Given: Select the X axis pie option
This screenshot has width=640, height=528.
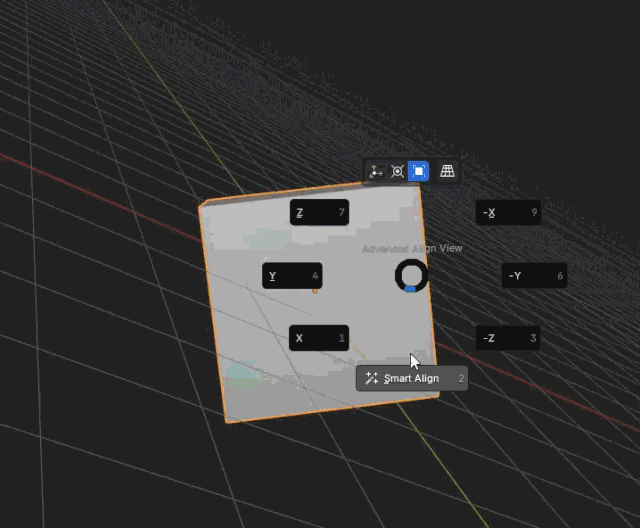Looking at the screenshot, I should tap(319, 338).
